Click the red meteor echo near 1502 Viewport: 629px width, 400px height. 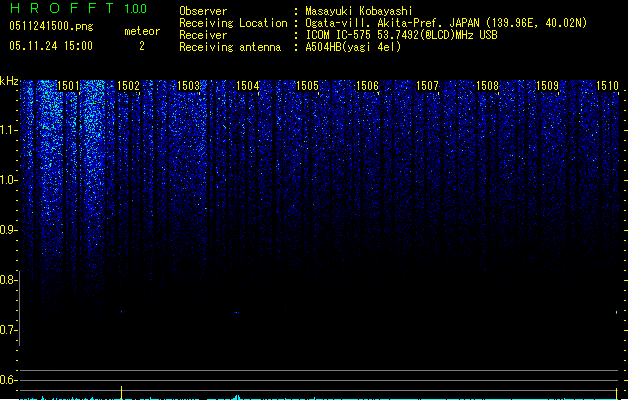(x=121, y=311)
